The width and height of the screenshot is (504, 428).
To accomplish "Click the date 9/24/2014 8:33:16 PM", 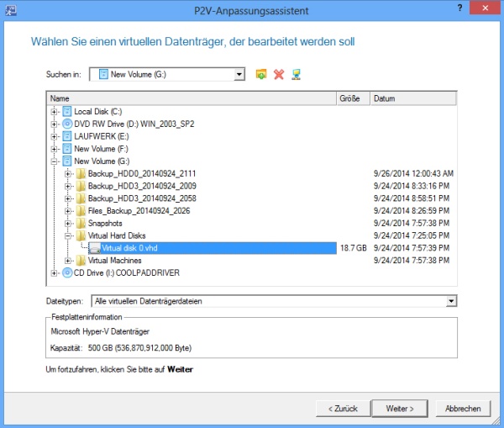I will [x=411, y=186].
